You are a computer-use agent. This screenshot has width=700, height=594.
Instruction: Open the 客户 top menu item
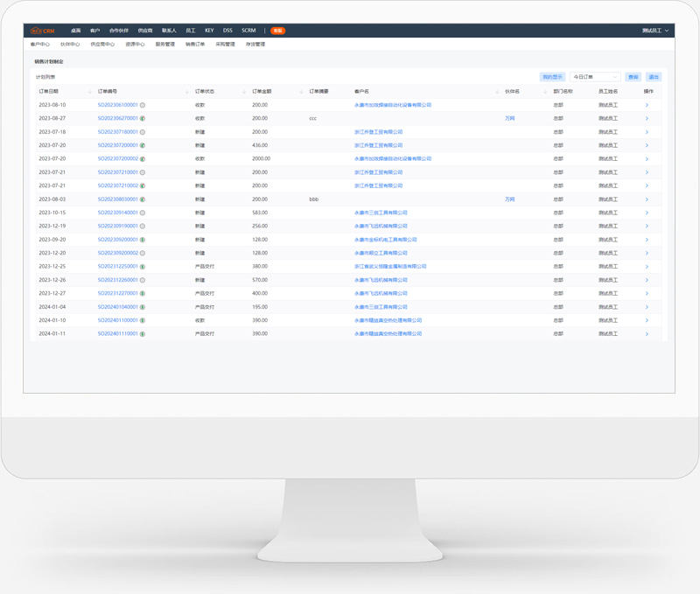(x=95, y=31)
